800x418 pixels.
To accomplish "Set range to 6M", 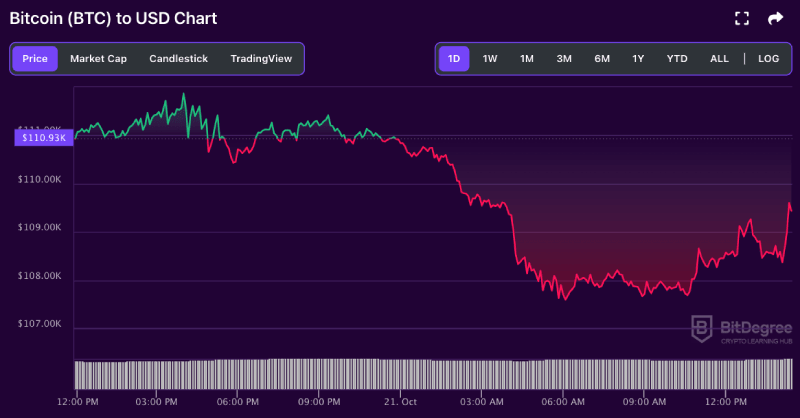I will [602, 59].
